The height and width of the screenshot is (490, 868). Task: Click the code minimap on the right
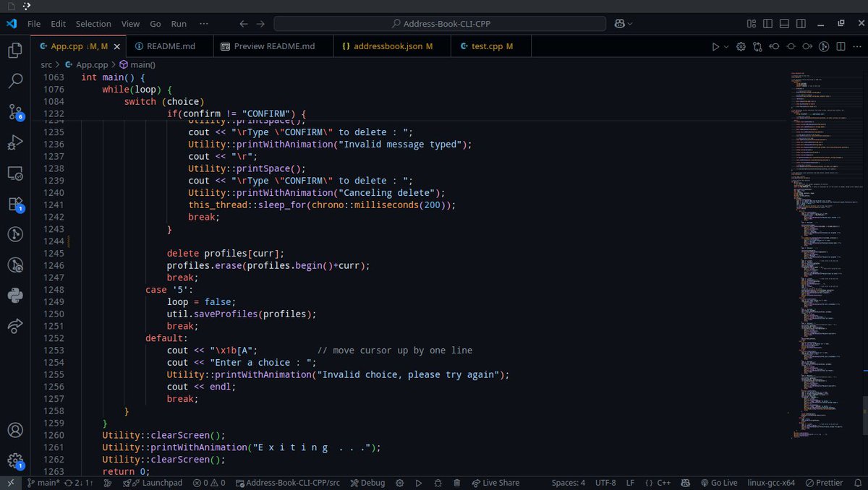[825, 257]
